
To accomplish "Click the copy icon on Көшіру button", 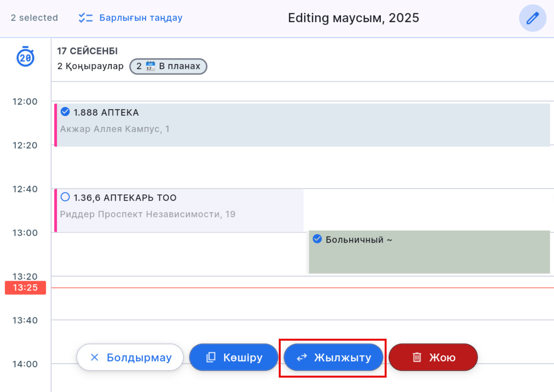I will click(x=211, y=357).
